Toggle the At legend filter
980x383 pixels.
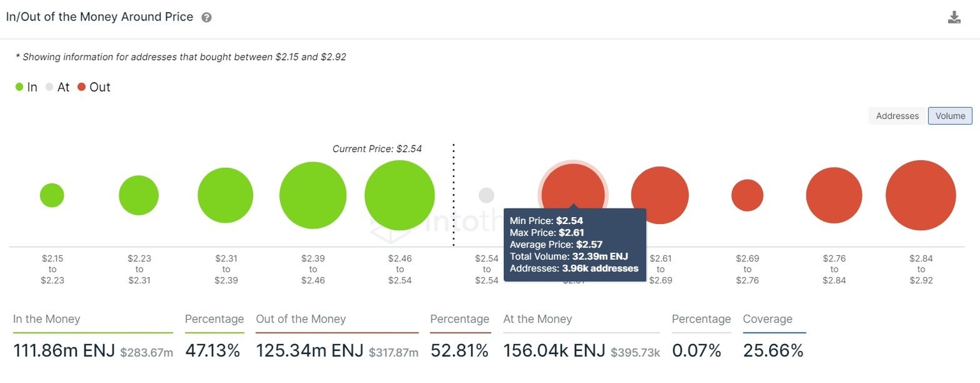click(x=59, y=87)
